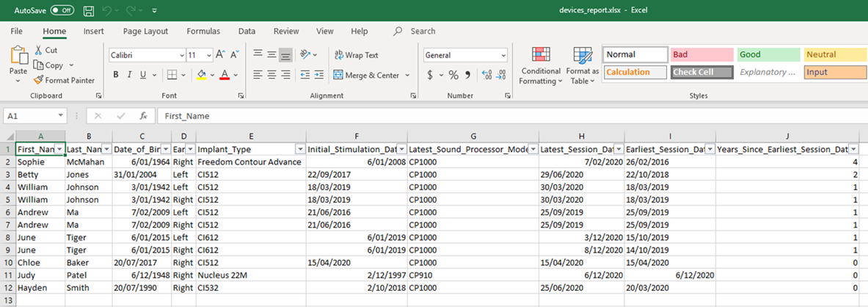Image resolution: width=868 pixels, height=307 pixels.
Task: Select the Format Painter tool
Action: (65, 80)
